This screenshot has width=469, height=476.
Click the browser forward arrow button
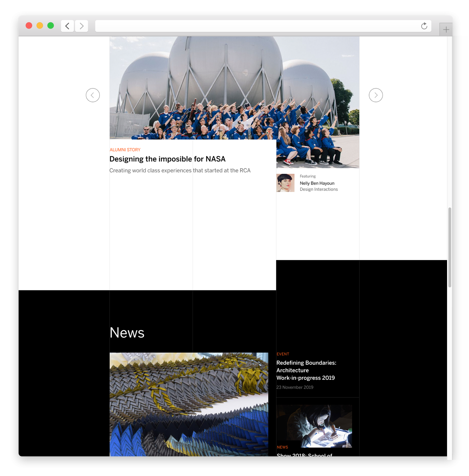pos(81,26)
